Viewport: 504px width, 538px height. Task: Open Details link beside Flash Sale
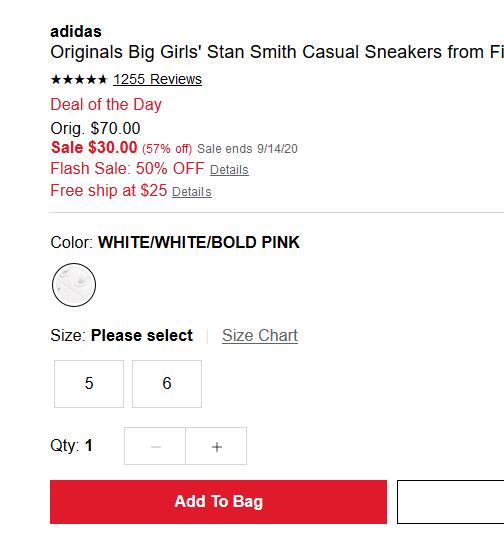[229, 170]
